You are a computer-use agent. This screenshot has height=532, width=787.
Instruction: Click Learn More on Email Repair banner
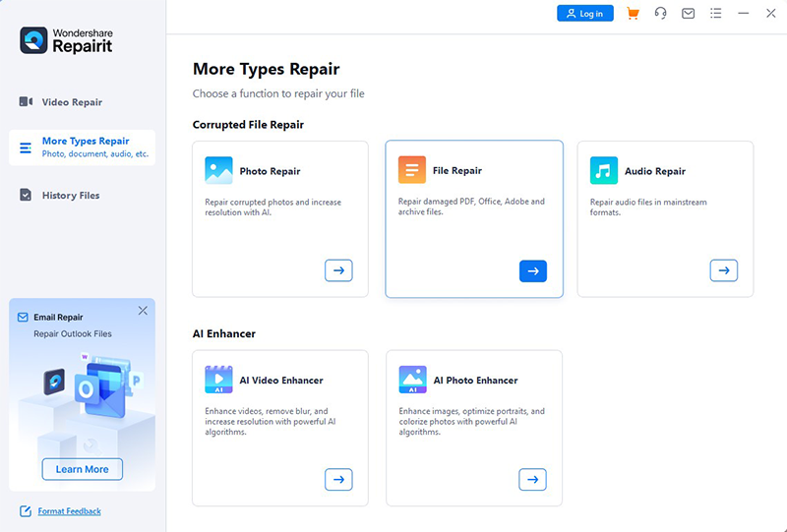[83, 469]
